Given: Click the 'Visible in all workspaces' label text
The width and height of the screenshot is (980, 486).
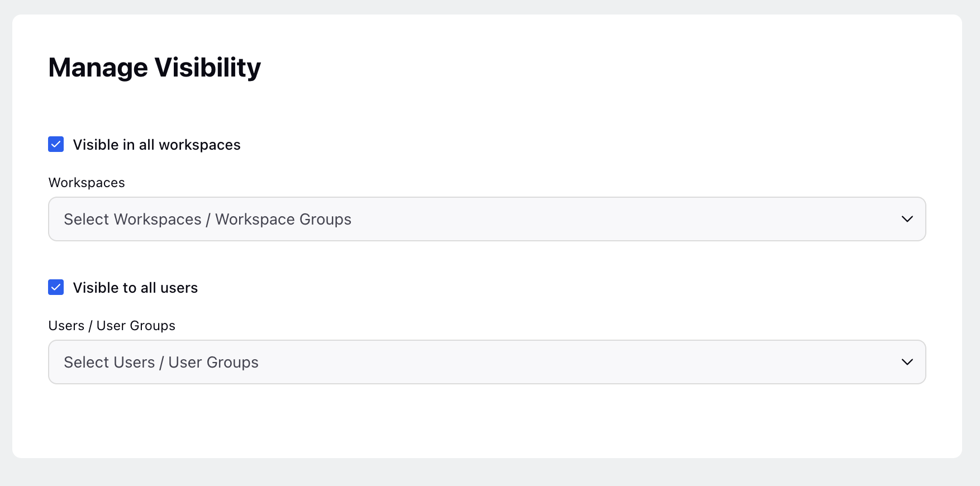Looking at the screenshot, I should click(x=156, y=145).
